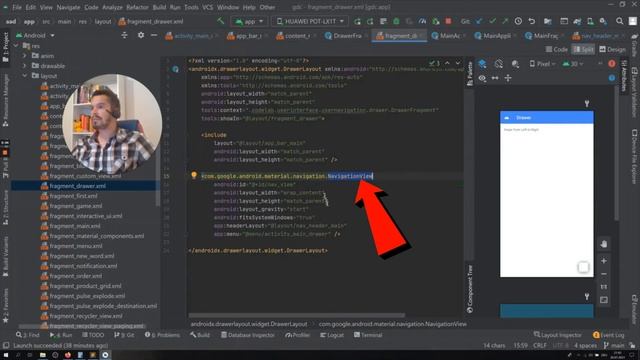Image resolution: width=640 pixels, height=360 pixels.
Task: Open File Explorer from Windows taskbar
Action: point(42,355)
